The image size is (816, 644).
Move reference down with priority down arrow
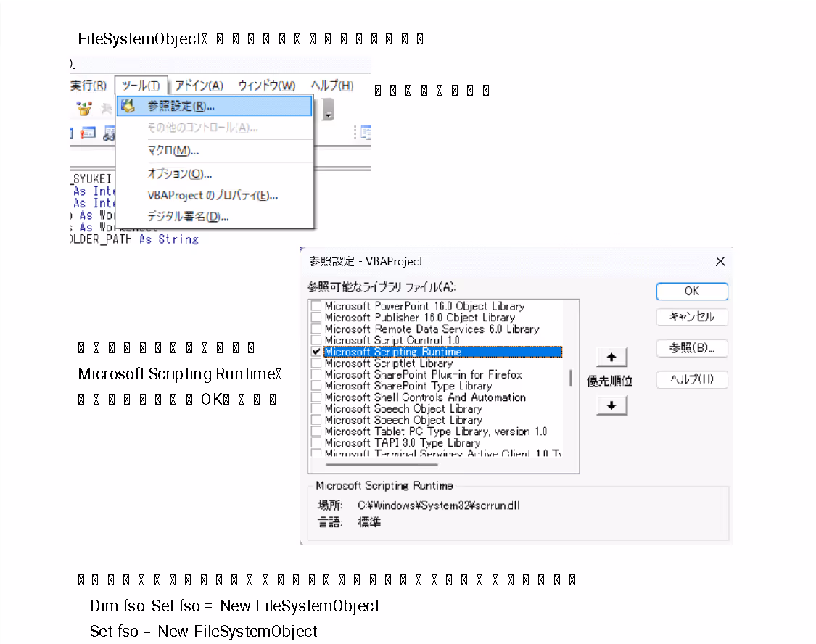[x=611, y=405]
